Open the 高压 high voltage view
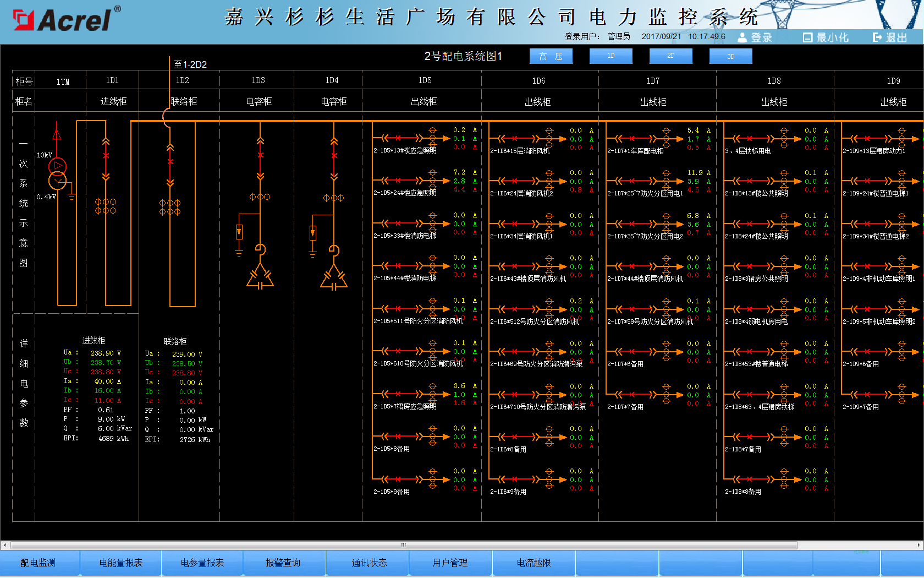The width and height of the screenshot is (924, 578). tap(551, 56)
